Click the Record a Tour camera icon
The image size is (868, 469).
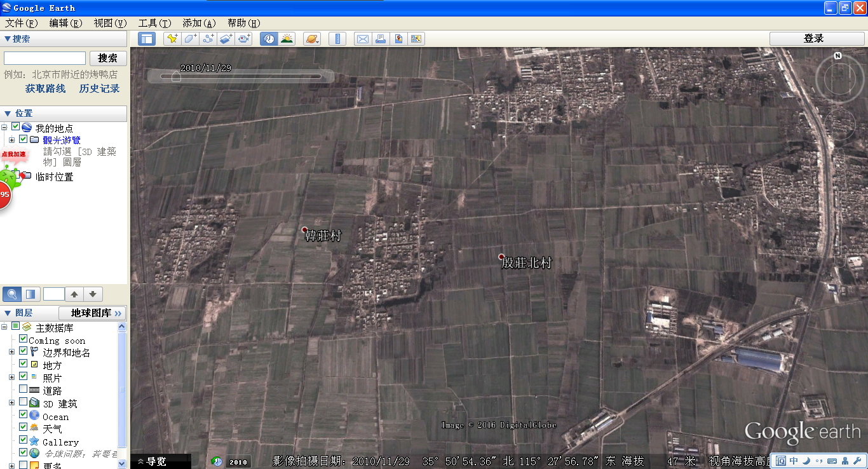tap(244, 39)
